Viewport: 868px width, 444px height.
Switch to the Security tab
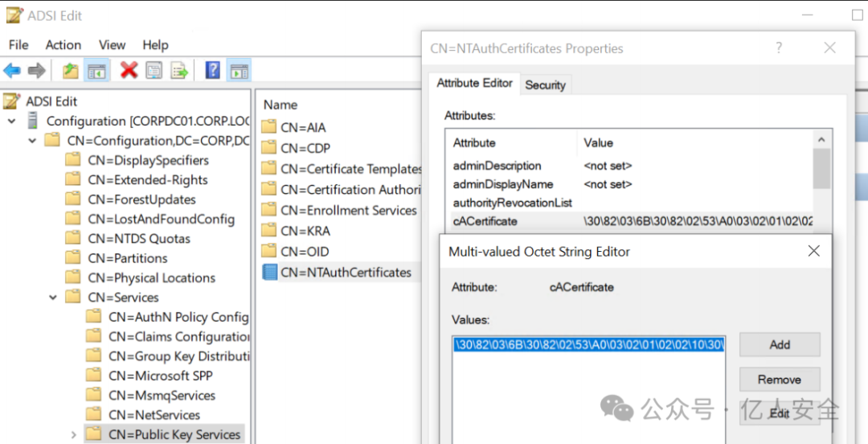click(545, 84)
